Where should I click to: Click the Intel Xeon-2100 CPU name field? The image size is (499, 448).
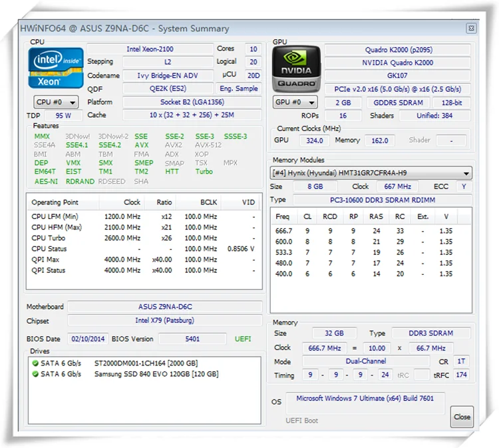pyautogui.click(x=150, y=49)
